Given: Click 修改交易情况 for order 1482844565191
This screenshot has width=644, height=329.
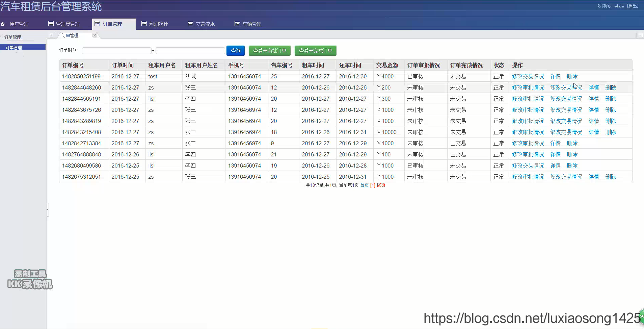Looking at the screenshot, I should pos(566,99).
